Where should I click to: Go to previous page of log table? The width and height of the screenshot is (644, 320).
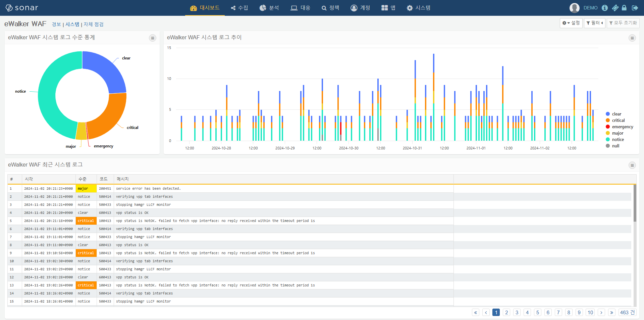click(486, 312)
